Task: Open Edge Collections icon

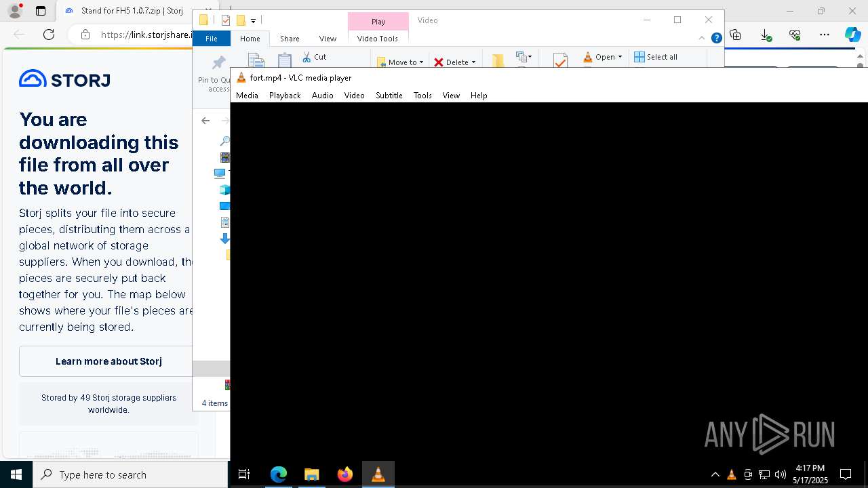Action: (x=736, y=35)
